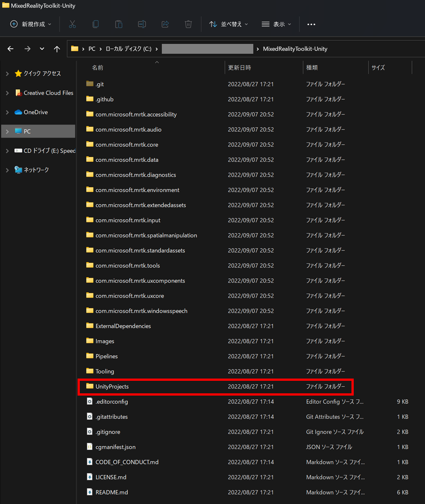Open the three-dots more options menu
425x504 pixels.
311,25
